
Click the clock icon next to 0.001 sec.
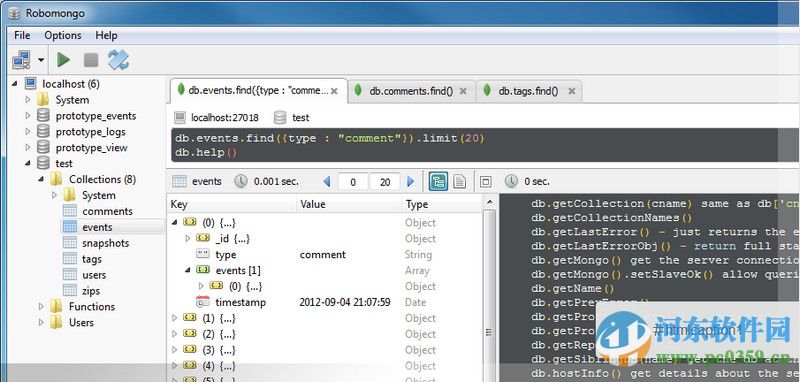click(241, 181)
